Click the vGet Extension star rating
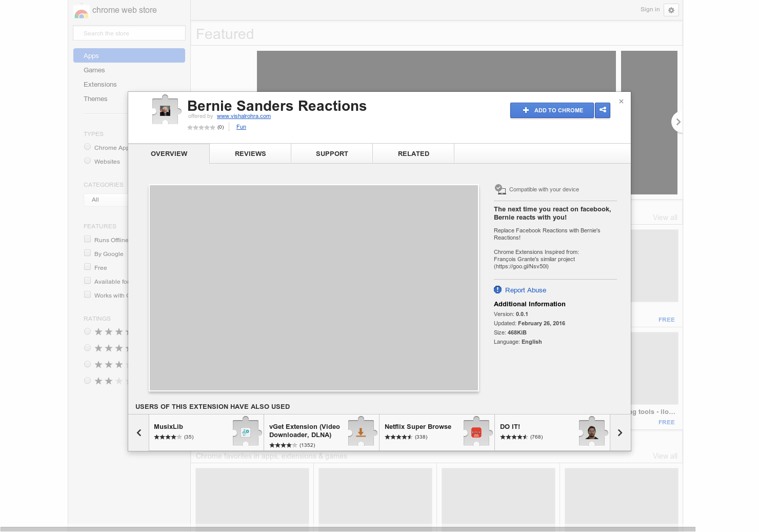The image size is (759, 532). click(283, 445)
